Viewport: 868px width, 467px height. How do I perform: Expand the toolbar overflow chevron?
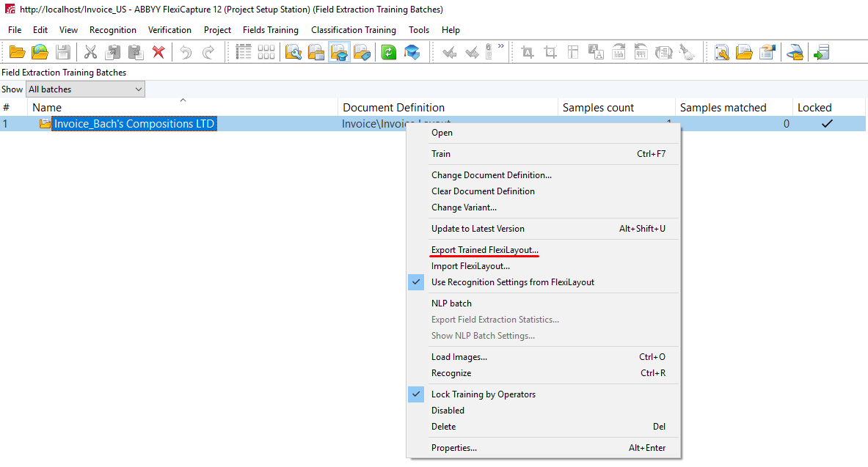(501, 46)
